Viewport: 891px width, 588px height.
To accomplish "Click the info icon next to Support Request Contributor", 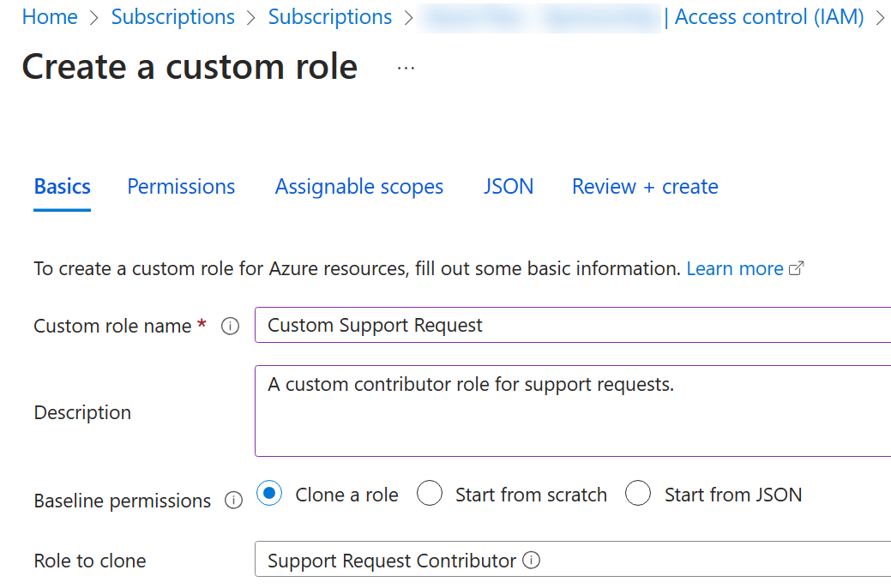I will point(532,560).
